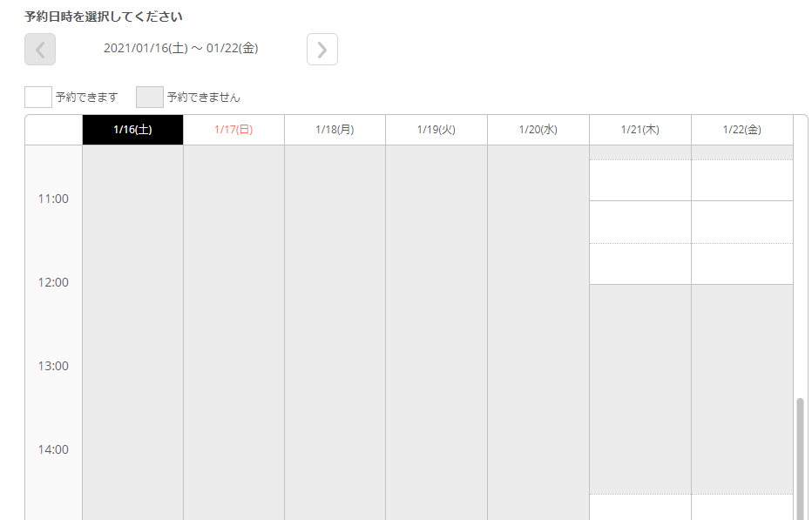Select the 1/16(土) column header
812x520 pixels.
pyautogui.click(x=132, y=130)
